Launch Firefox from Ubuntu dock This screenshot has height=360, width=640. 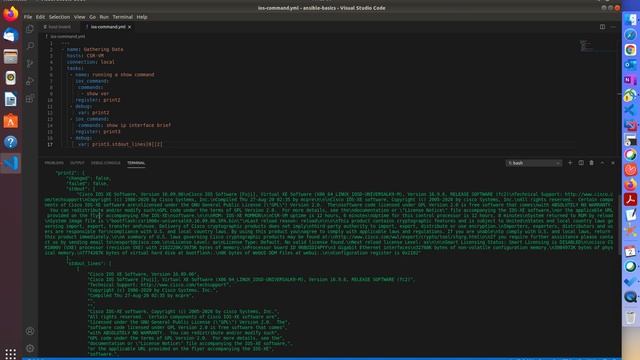(11, 14)
